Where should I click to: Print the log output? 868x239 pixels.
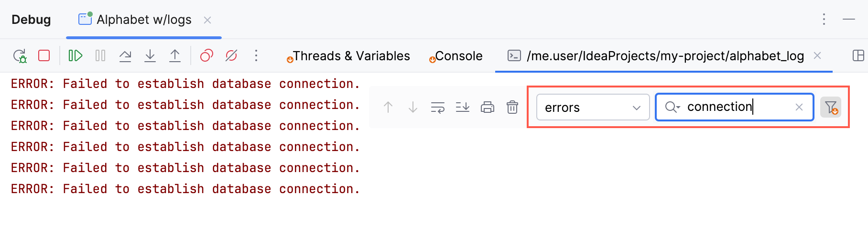pos(488,108)
